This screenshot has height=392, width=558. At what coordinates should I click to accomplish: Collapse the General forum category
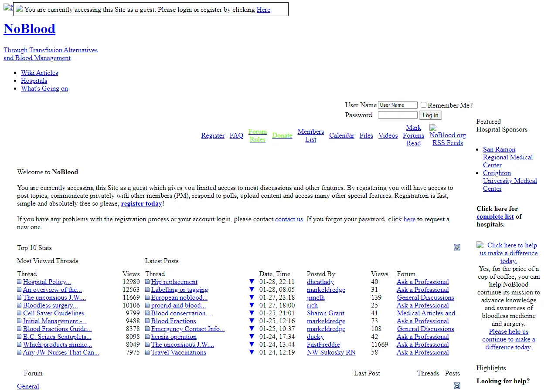[457, 385]
